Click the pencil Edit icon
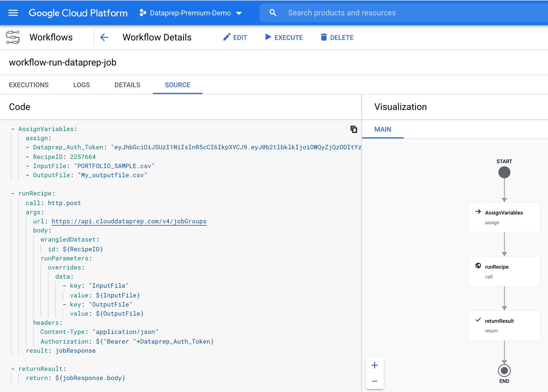Viewport: 548px width, 392px height. (227, 37)
